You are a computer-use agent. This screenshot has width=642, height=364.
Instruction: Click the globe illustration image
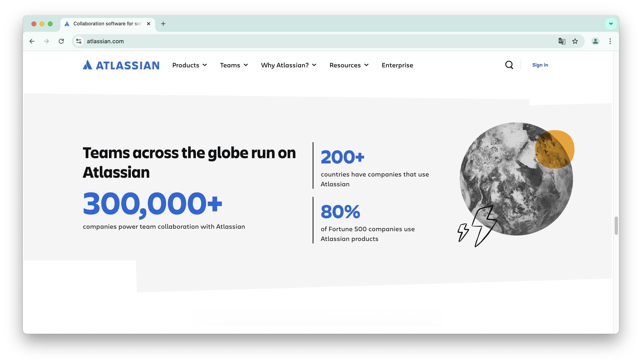(x=516, y=184)
